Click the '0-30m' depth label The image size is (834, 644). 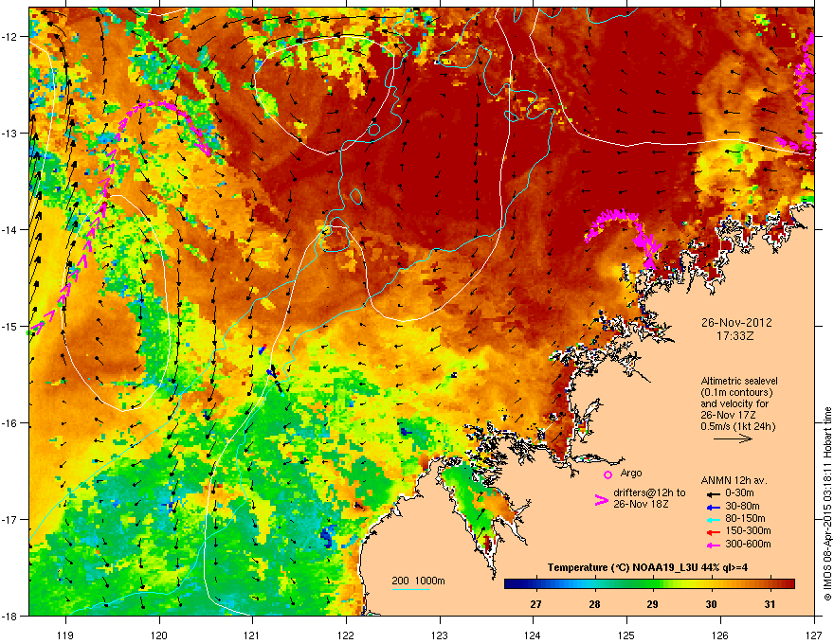[x=739, y=493]
